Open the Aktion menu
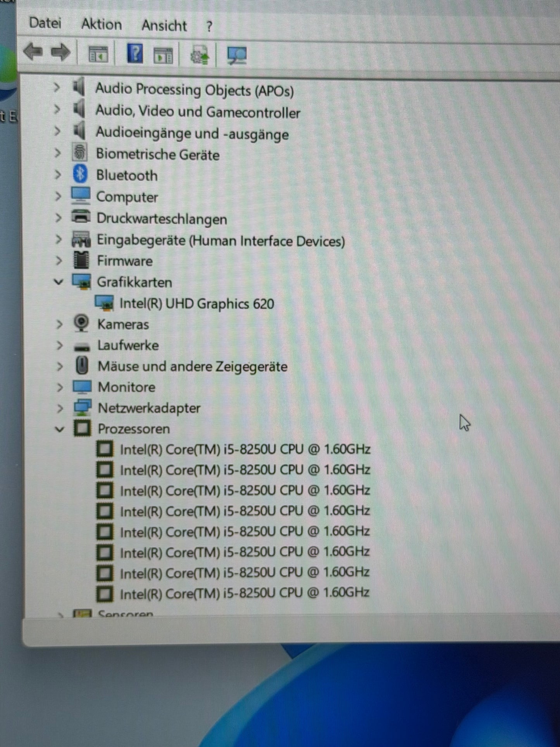 point(102,24)
